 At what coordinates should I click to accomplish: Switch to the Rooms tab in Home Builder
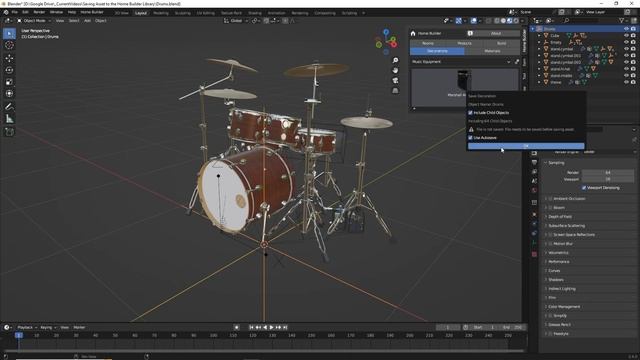tap(428, 43)
